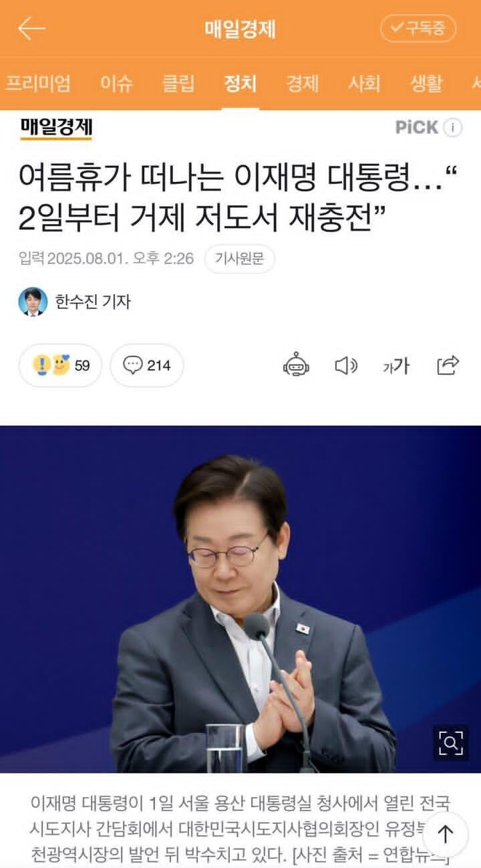Tap the 매일경제 logo below the tabs
Image resolution: width=481 pixels, height=868 pixels.
pos(56,127)
